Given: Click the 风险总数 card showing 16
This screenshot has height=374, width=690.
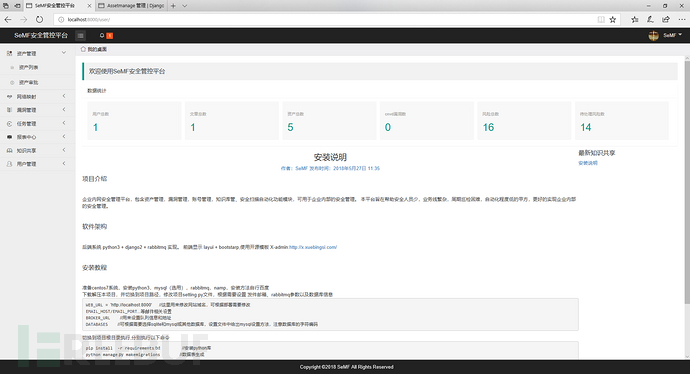Looking at the screenshot, I should [524, 121].
